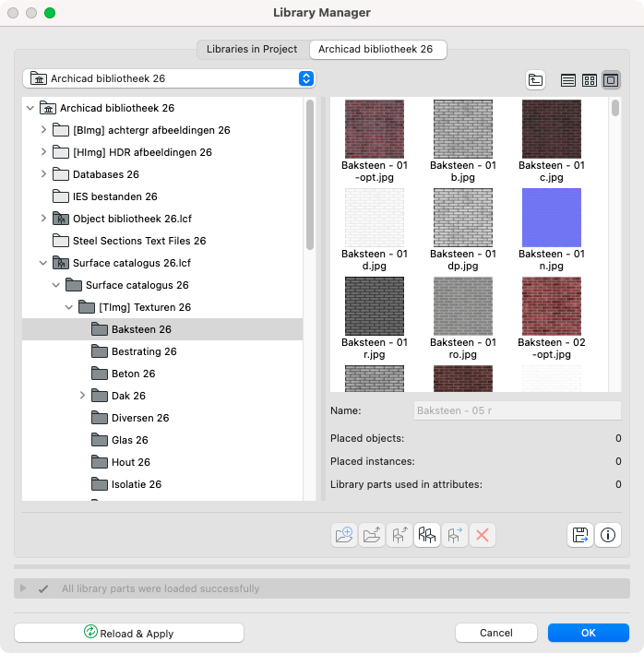Switch to Libraries in Project tab
Viewport: 644px width, 653px height.
click(x=252, y=49)
